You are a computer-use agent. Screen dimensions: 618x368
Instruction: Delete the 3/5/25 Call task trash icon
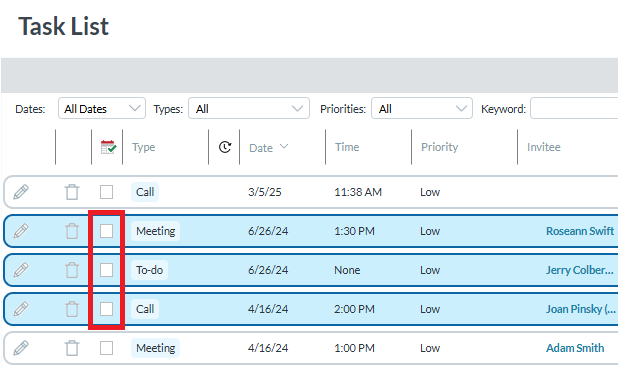tap(72, 192)
